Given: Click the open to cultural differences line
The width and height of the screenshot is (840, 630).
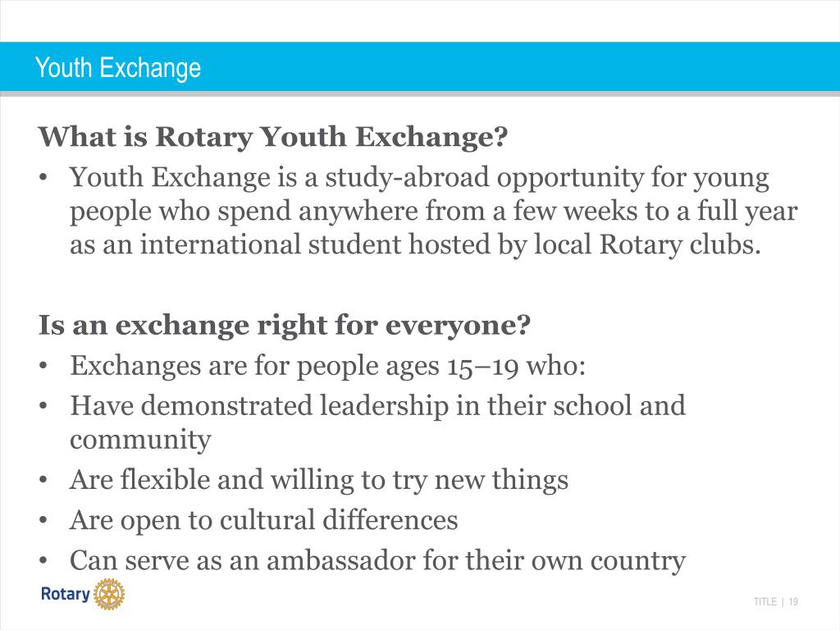Looking at the screenshot, I should pyautogui.click(x=264, y=521).
